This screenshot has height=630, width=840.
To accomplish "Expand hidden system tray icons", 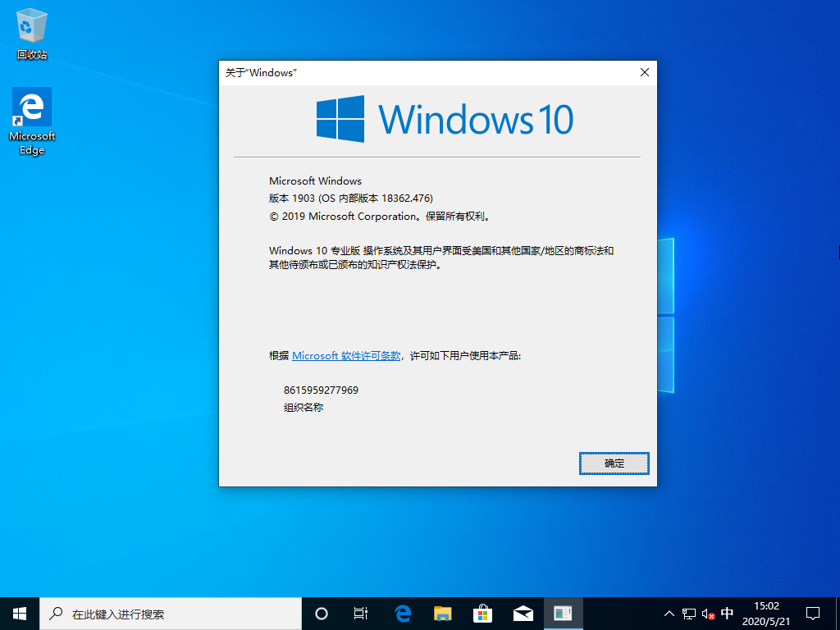I will [669, 613].
